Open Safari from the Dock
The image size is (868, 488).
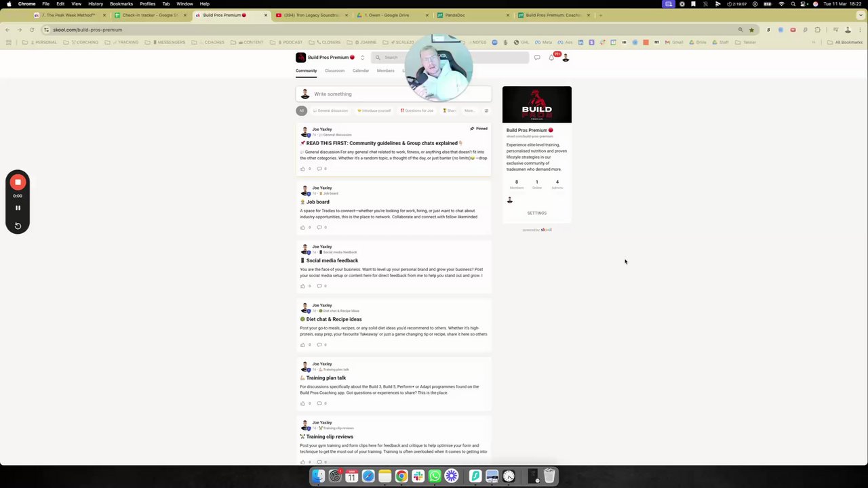(x=368, y=476)
